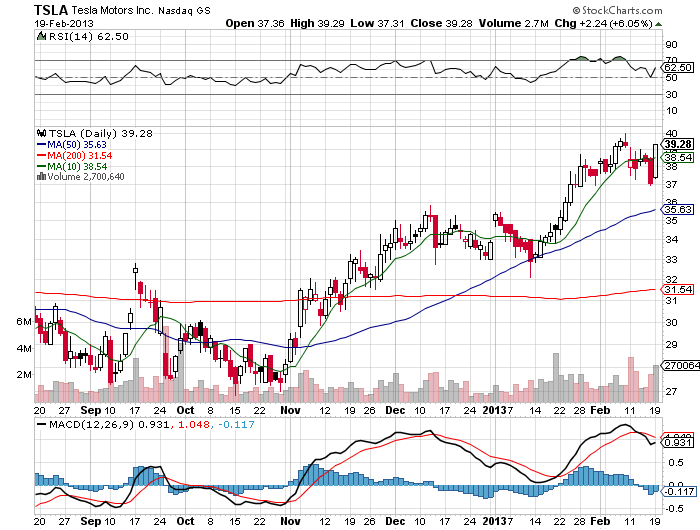This screenshot has width=700, height=530.
Task: Click the Open 37.36 header value
Action: (x=254, y=23)
